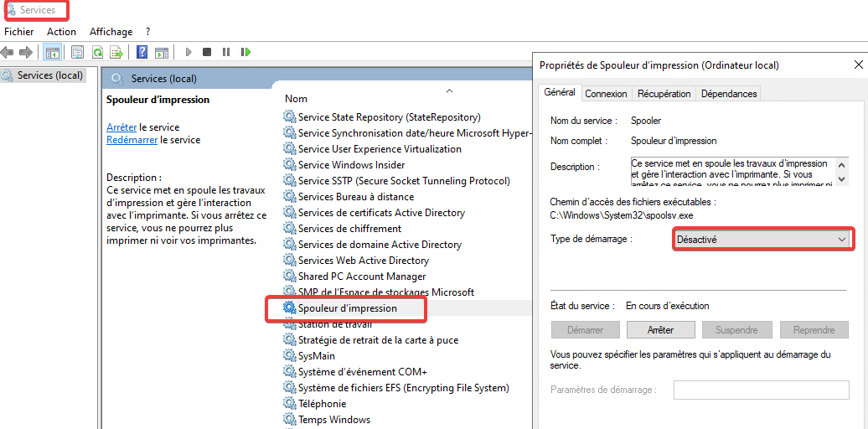
Task: Click the Arrêter le service link
Action: pos(121,127)
